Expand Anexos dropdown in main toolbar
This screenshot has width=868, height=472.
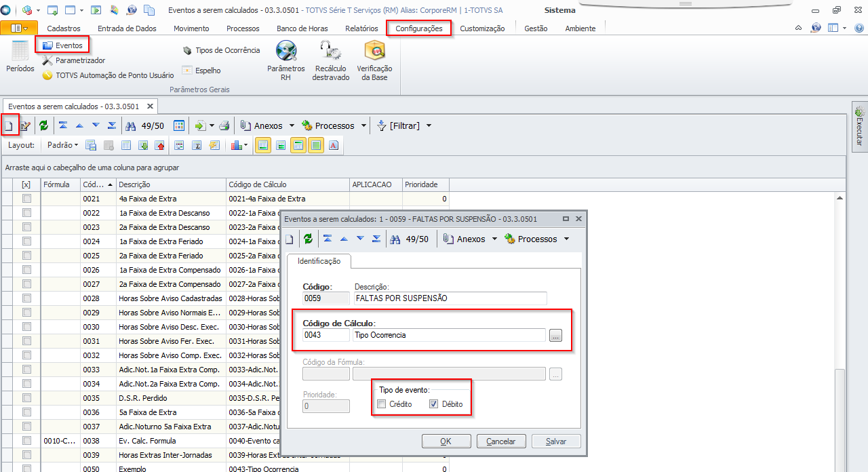point(292,125)
